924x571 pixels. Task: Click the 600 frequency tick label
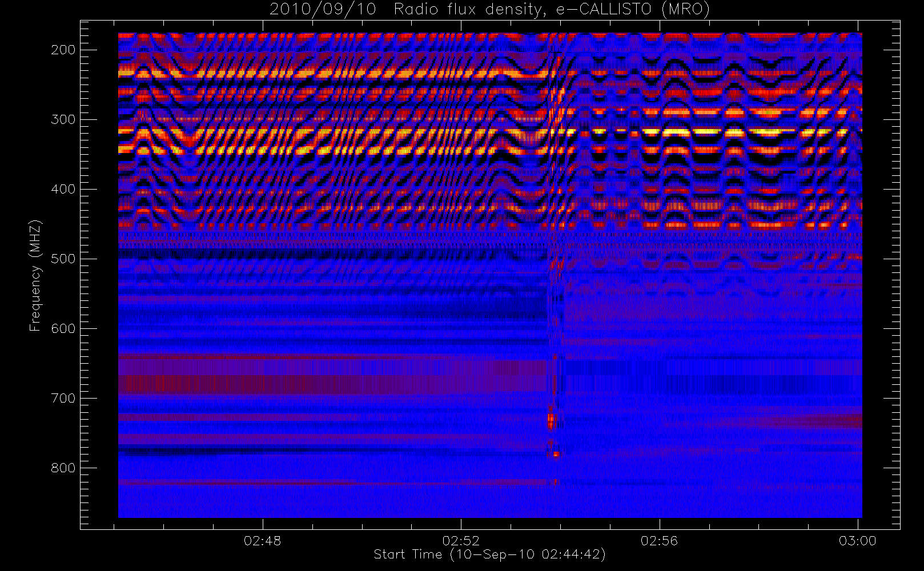[x=63, y=328]
